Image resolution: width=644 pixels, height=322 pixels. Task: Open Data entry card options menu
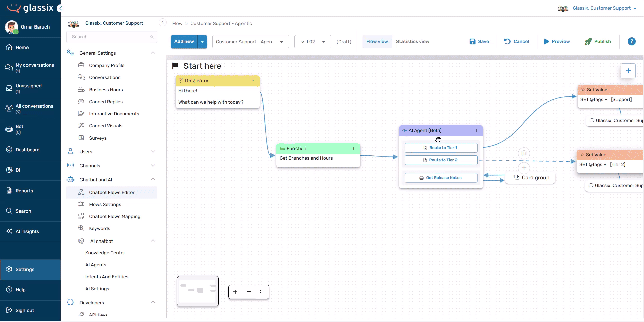253,81
